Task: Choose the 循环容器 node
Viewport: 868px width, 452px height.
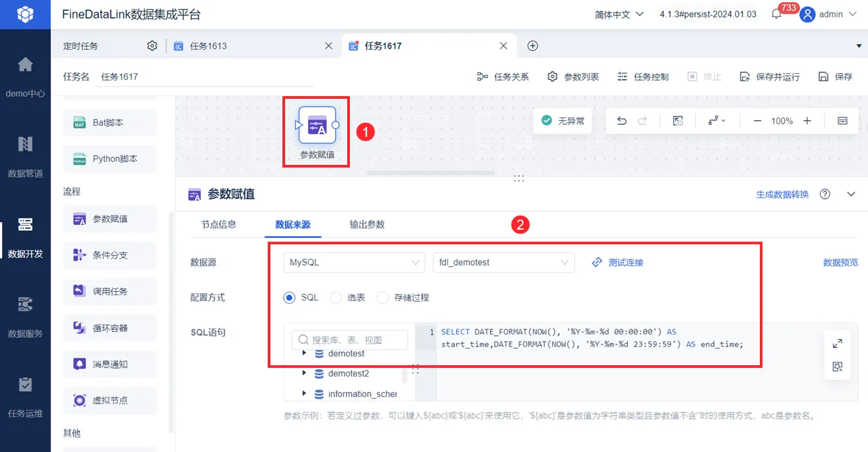Action: 110,328
